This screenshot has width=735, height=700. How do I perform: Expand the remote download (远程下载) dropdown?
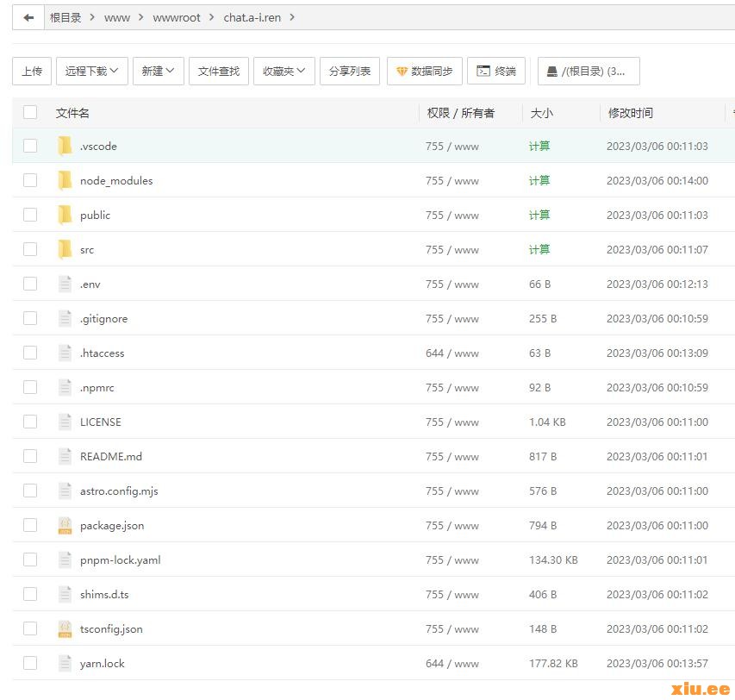[x=93, y=71]
